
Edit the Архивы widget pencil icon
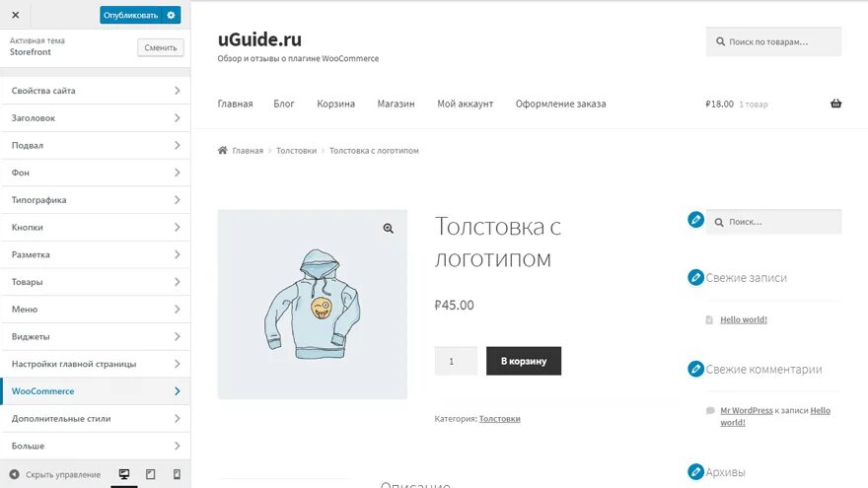[695, 471]
